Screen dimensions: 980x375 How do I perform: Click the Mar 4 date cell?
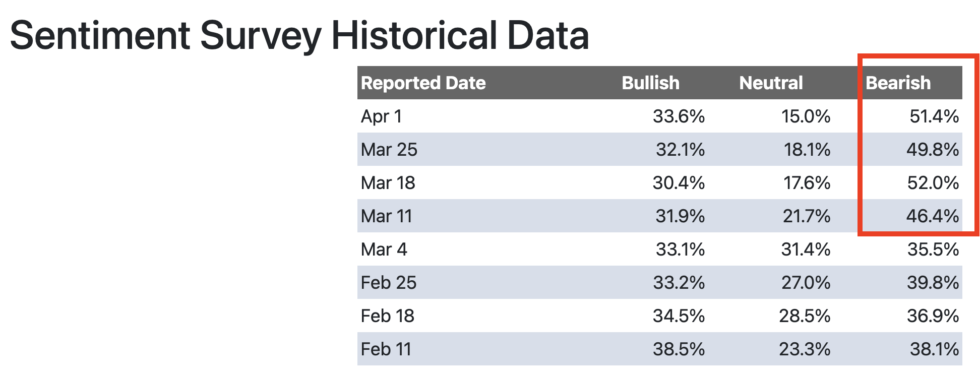pos(384,249)
